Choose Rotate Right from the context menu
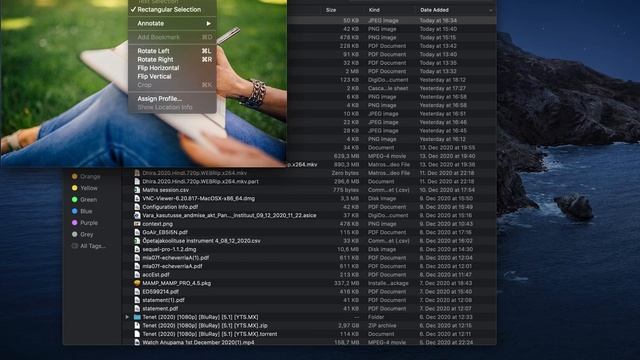Screen dimensions: 640x360 (172, 60)
